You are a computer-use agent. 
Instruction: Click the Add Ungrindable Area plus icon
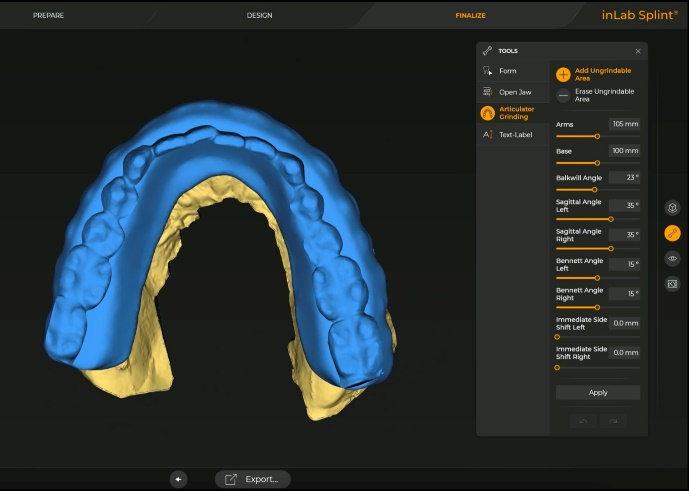pyautogui.click(x=563, y=74)
